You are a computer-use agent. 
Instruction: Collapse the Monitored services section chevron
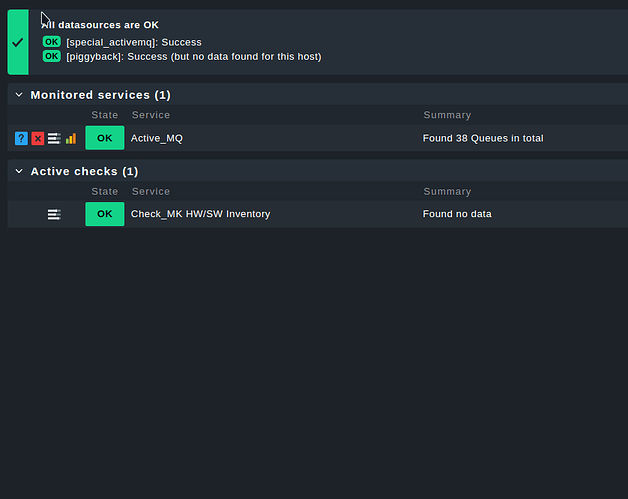click(x=18, y=95)
